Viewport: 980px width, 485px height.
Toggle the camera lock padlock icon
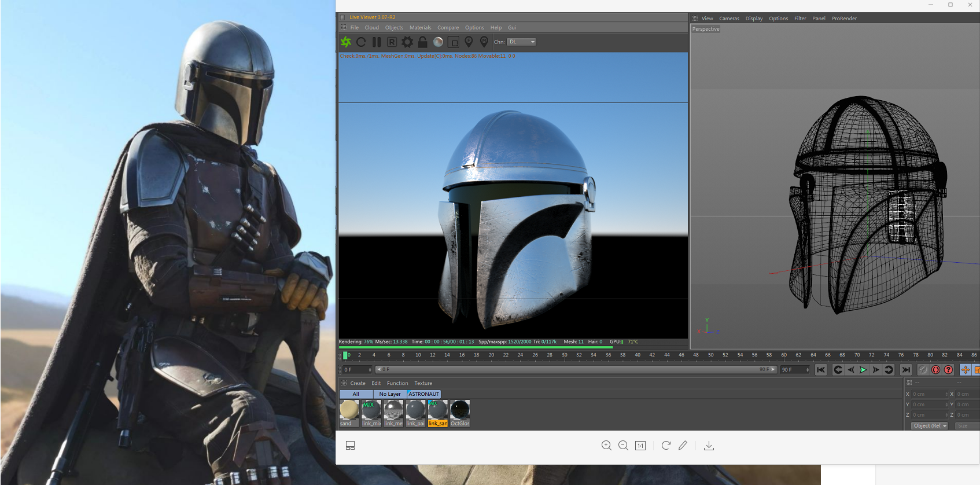(422, 42)
